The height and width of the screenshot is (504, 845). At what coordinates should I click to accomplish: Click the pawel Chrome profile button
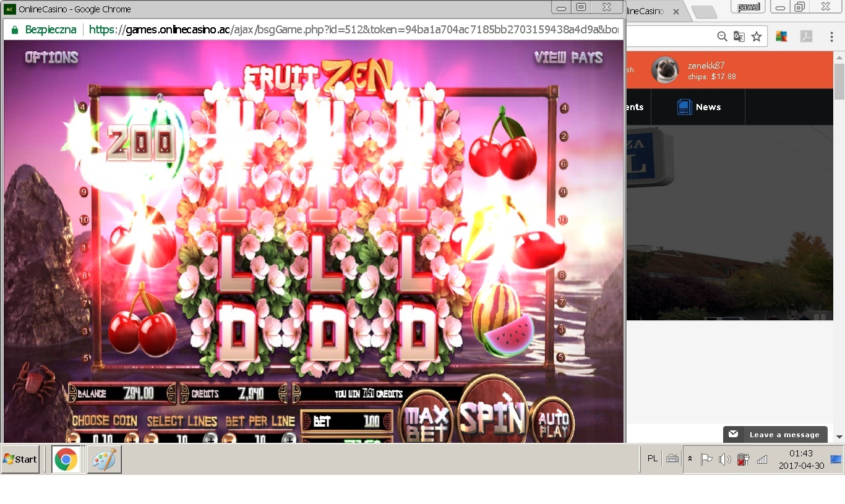click(748, 7)
